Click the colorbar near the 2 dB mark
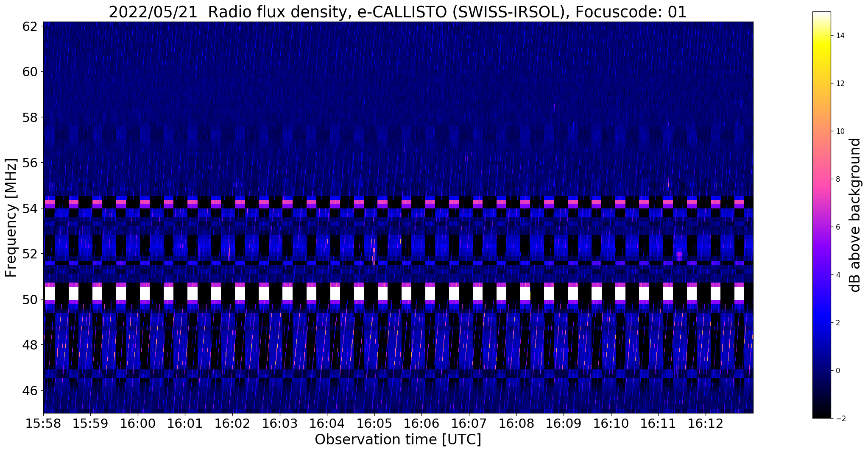Screen dimensions: 868x452 coord(821,323)
